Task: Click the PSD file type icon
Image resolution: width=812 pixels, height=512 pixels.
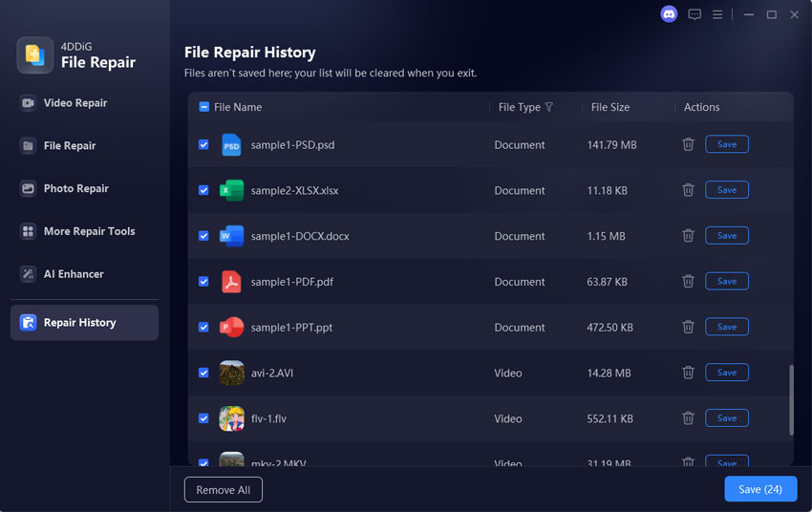Action: 231,145
